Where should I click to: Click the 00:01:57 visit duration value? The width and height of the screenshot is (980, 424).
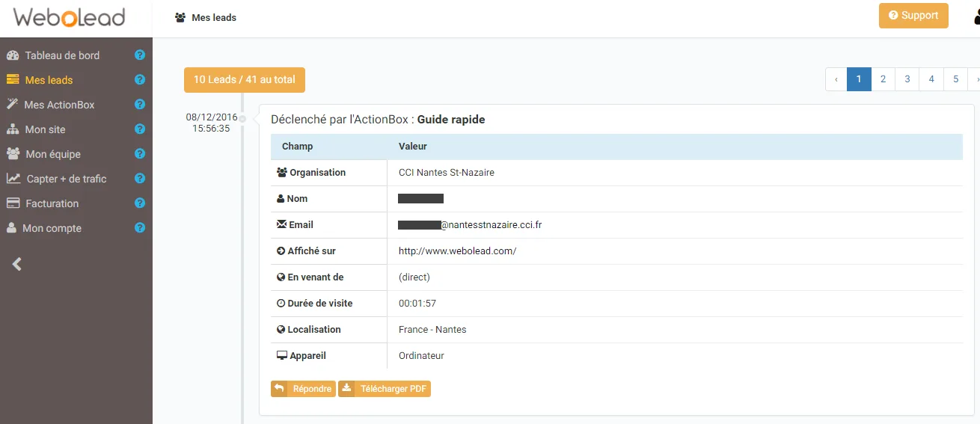[x=417, y=304]
